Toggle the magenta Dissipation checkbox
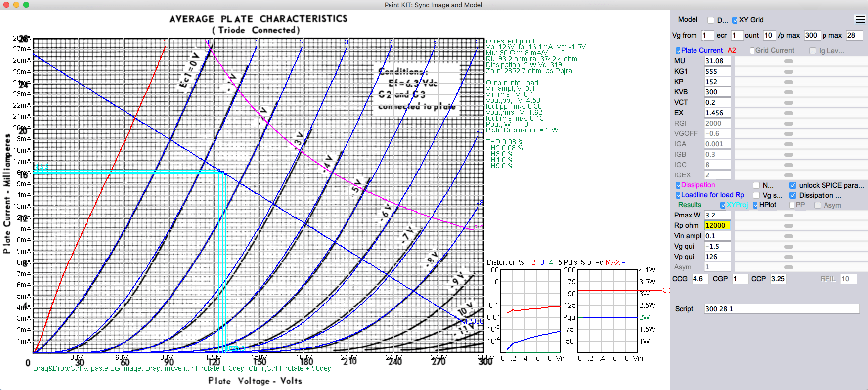The image size is (868, 390). point(678,185)
